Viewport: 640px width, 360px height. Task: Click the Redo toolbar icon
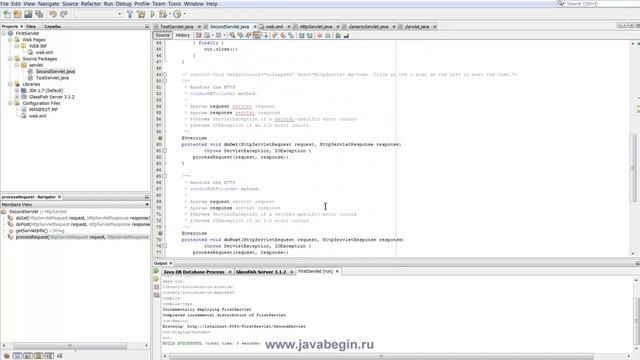coord(64,14)
